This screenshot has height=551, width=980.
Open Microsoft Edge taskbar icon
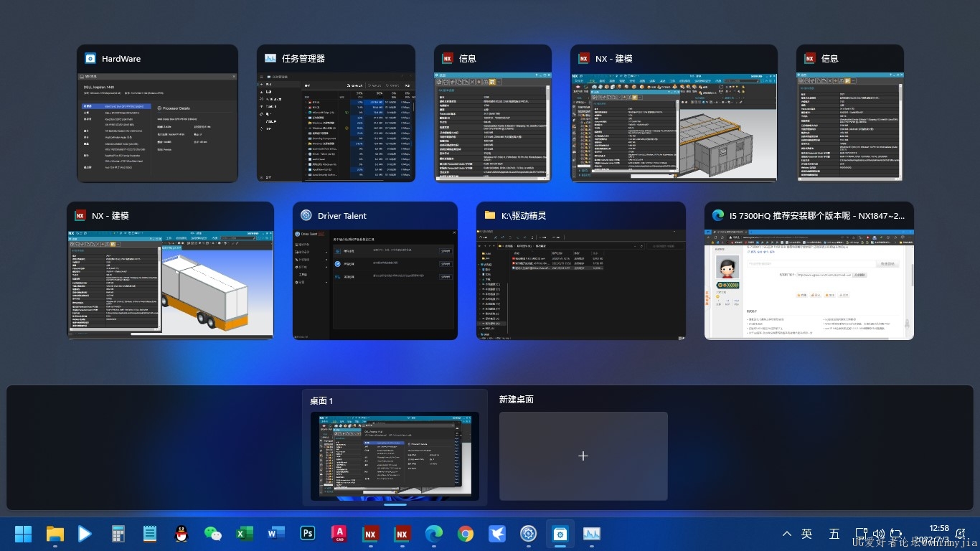tap(434, 534)
